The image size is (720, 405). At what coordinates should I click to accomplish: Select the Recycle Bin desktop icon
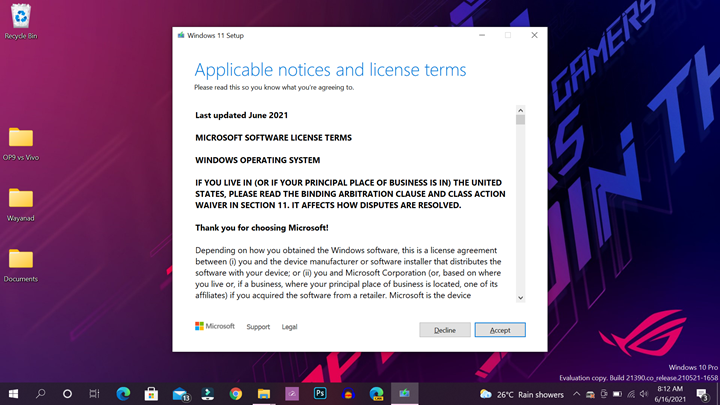(21, 22)
